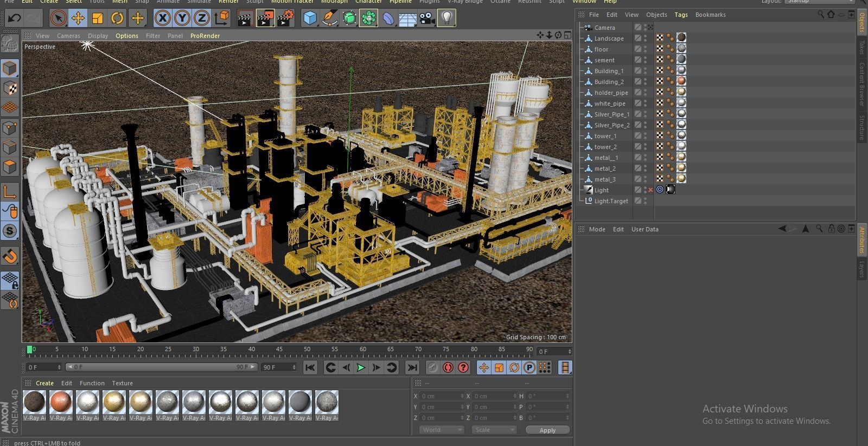
Task: Switch to Edges mode
Action: 10,147
